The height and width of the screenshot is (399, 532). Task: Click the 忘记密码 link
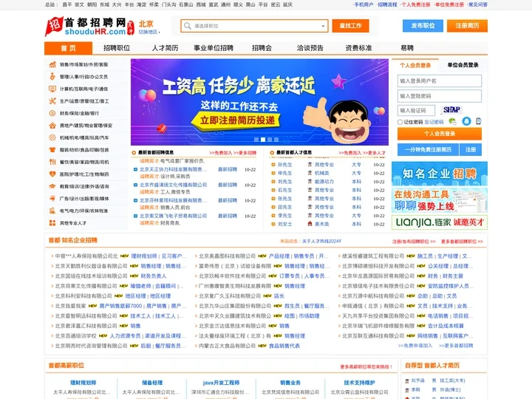434,122
